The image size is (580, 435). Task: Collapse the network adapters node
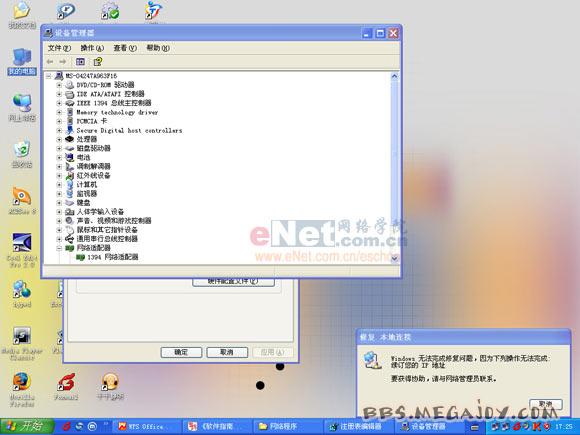coord(59,248)
